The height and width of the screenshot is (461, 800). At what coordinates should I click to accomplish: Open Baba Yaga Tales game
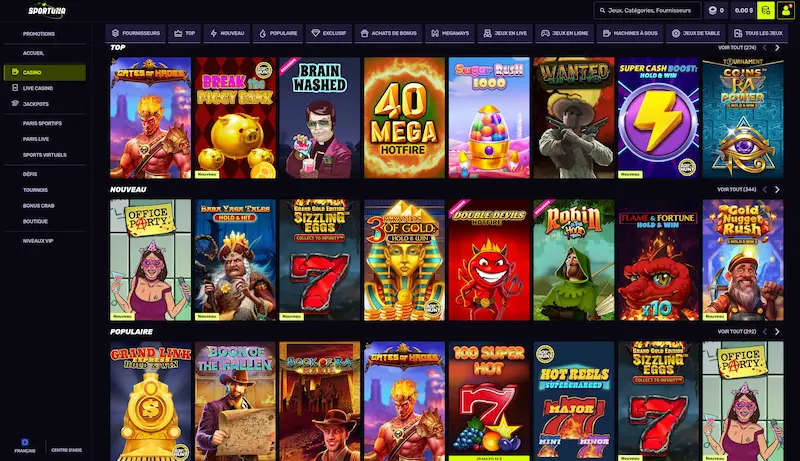(235, 260)
